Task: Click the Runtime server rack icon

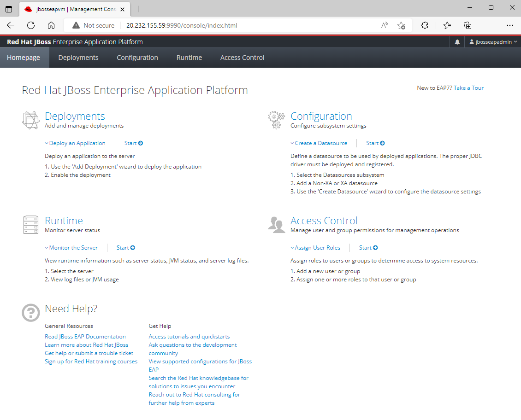Action: [x=31, y=225]
